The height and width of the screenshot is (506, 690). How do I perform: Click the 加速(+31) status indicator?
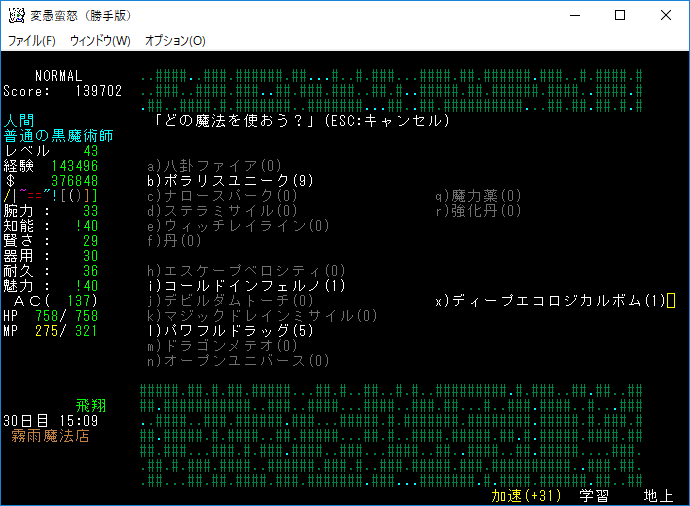[526, 496]
